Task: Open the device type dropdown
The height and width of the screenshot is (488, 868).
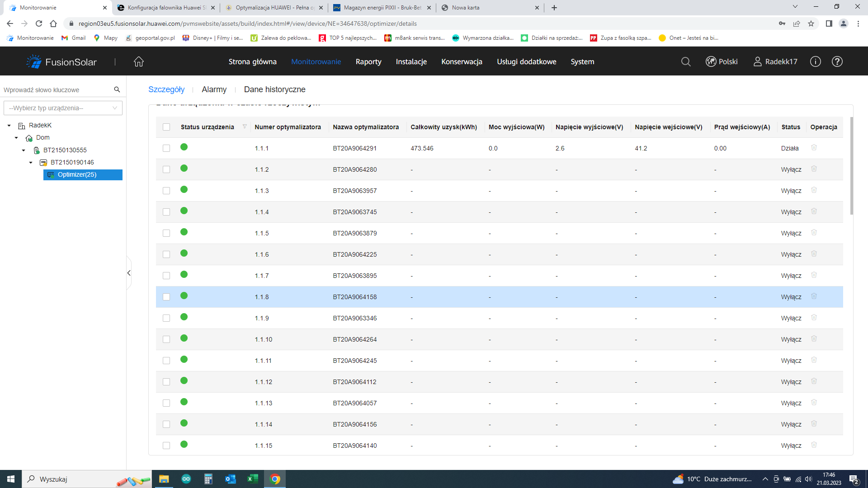Action: point(63,108)
